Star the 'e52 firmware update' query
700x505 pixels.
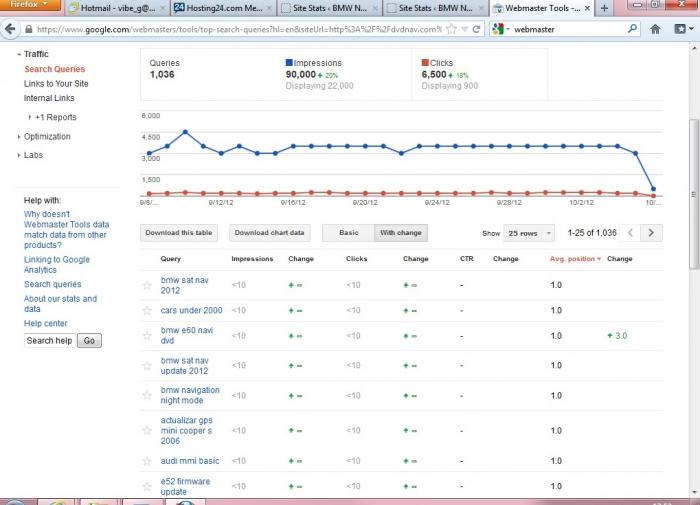tap(147, 486)
